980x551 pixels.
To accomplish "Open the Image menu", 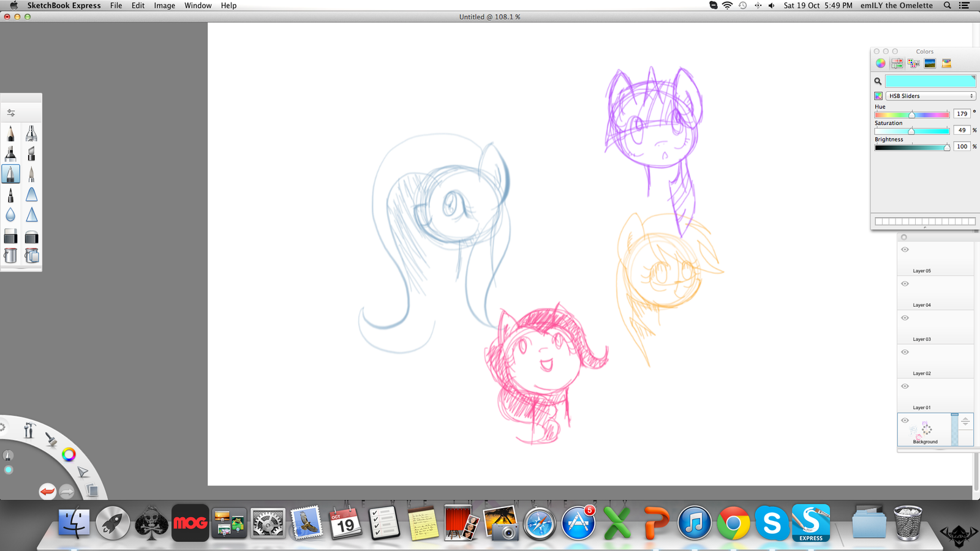I will pos(164,6).
